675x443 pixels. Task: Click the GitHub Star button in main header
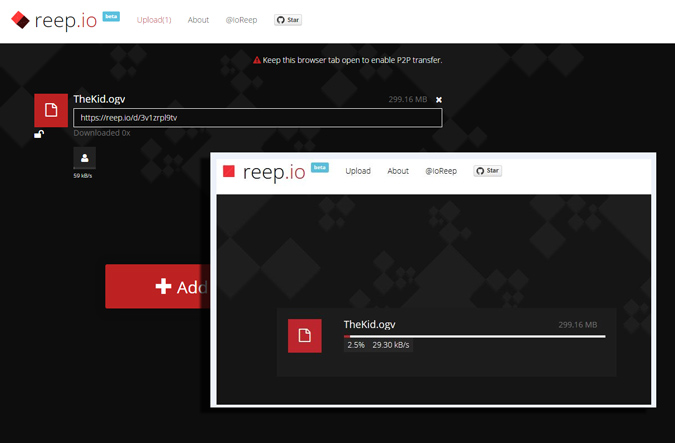(x=288, y=20)
